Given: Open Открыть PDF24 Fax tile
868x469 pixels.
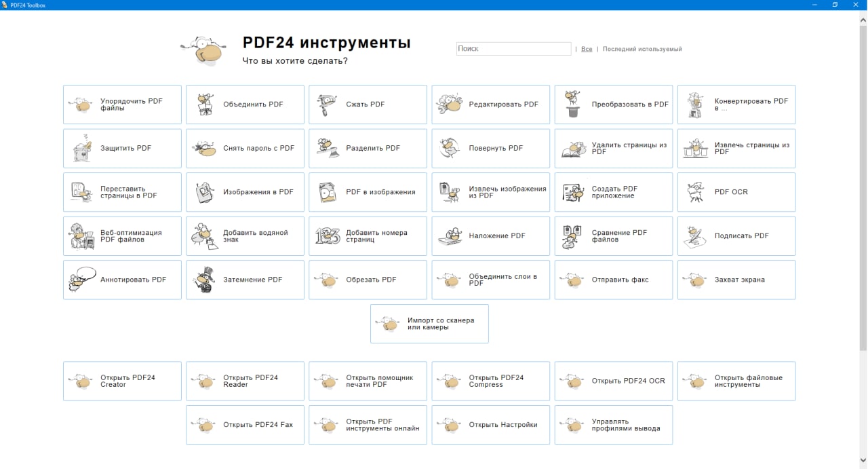Looking at the screenshot, I should point(245,425).
